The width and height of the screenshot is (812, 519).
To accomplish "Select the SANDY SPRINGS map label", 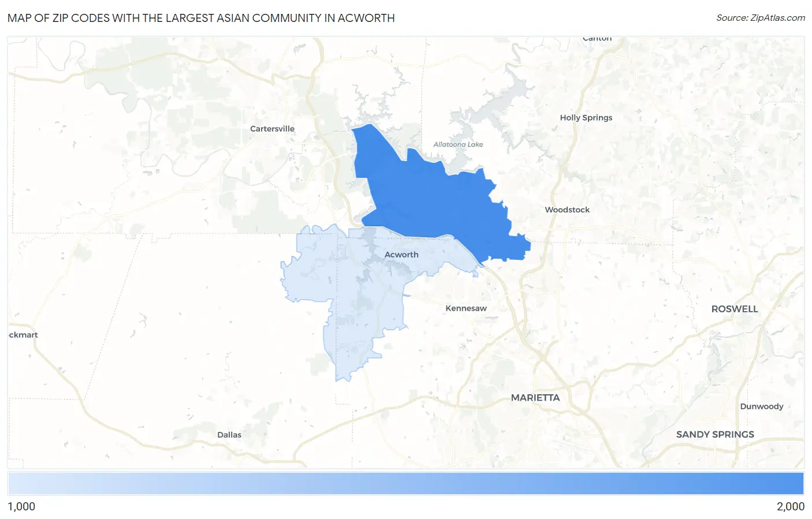I will pos(715,434).
